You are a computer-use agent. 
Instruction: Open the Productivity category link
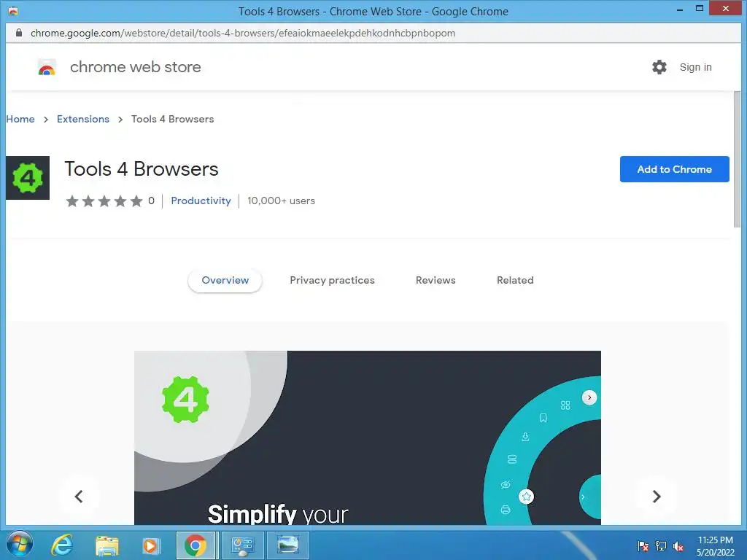(201, 201)
